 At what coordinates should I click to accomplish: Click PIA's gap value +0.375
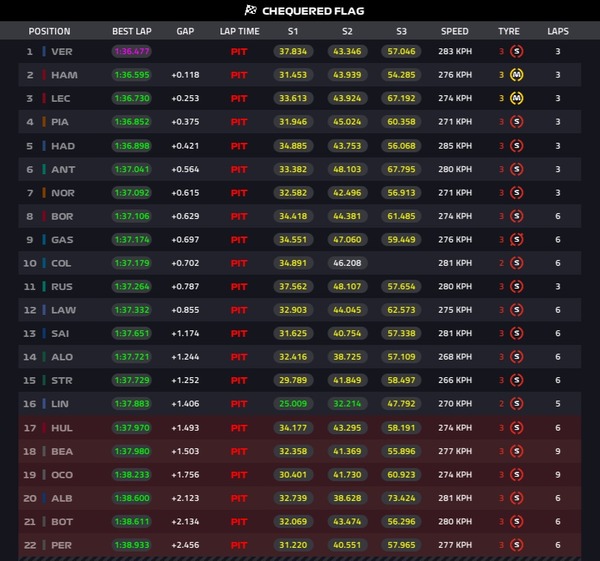tap(185, 122)
